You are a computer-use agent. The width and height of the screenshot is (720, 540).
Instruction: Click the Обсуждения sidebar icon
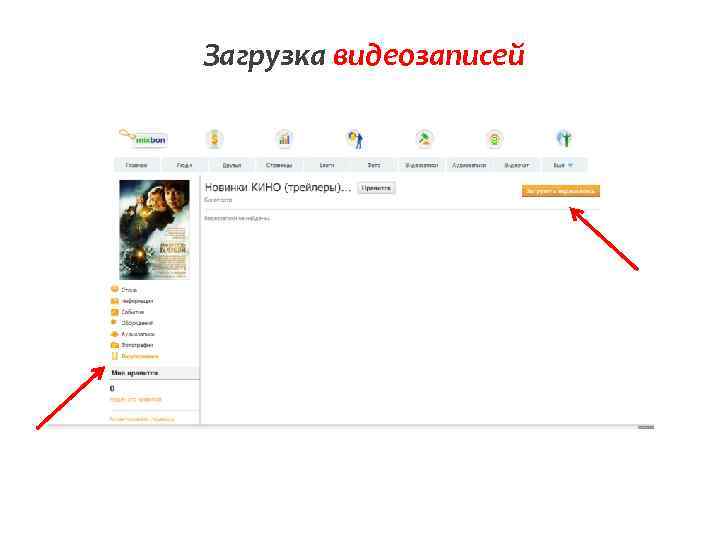(114, 323)
